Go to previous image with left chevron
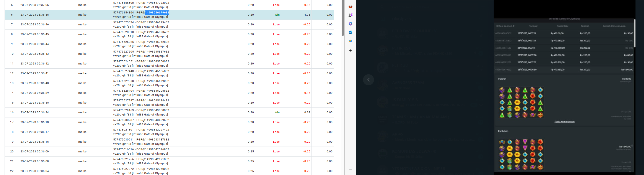Screen dimensions: 644x175 point(368,80)
